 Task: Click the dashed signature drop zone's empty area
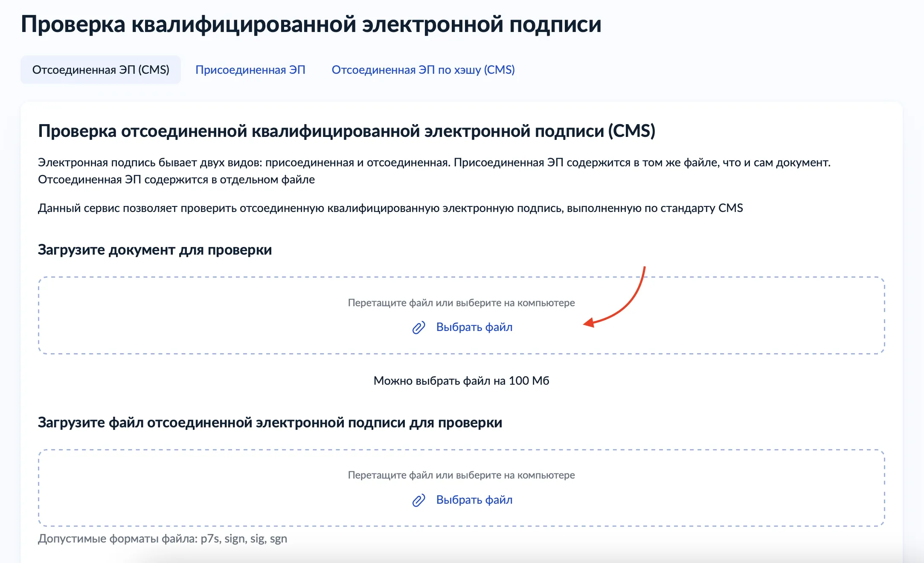(x=171, y=488)
